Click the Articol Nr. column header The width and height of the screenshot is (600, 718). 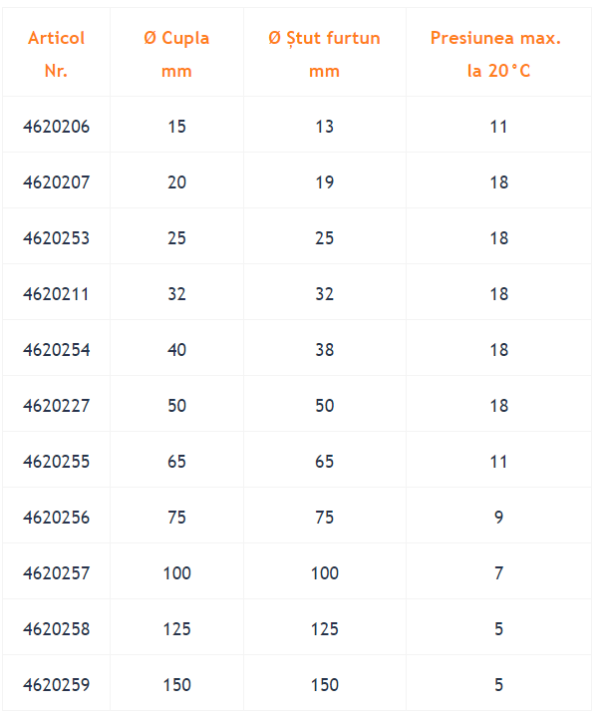coord(56,54)
